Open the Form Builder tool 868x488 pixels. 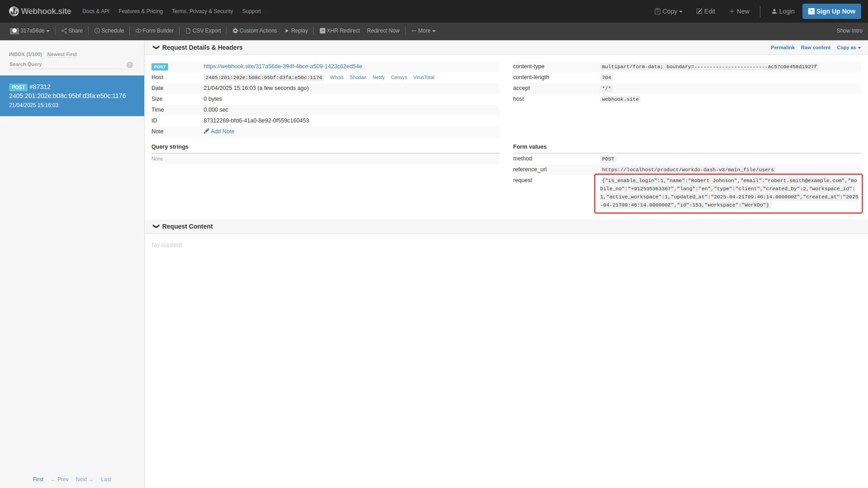click(155, 30)
